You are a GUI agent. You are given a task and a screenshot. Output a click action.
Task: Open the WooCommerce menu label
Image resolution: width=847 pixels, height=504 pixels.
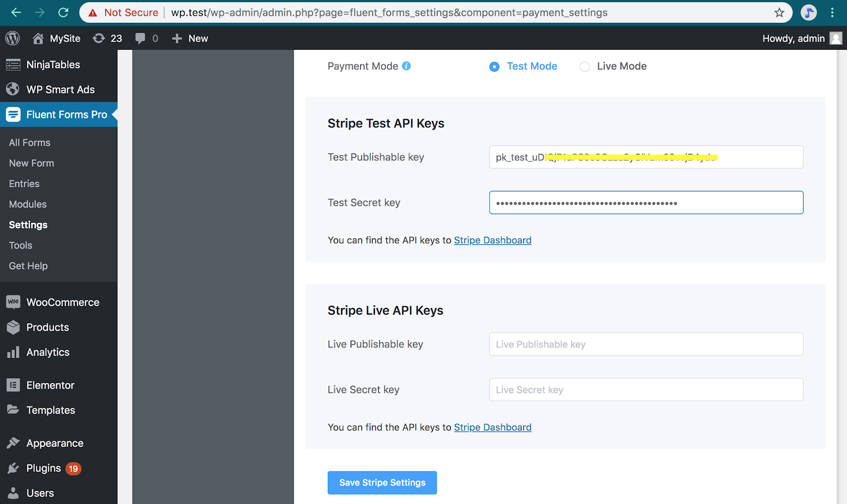pos(63,303)
